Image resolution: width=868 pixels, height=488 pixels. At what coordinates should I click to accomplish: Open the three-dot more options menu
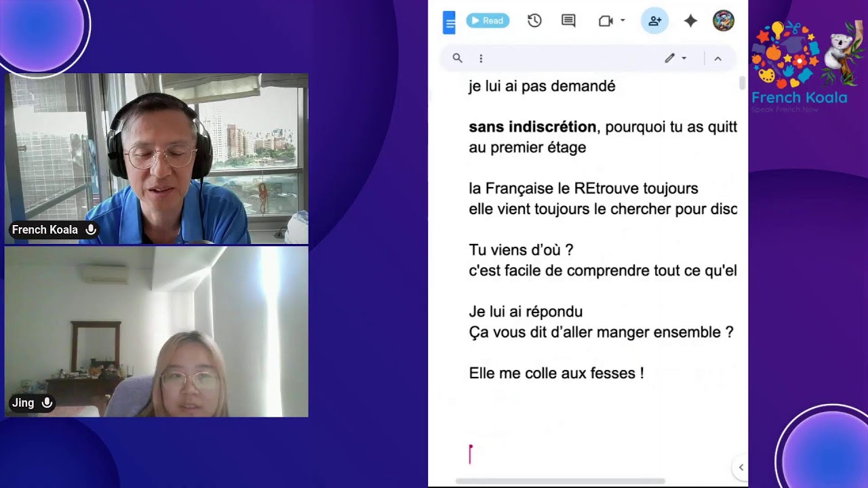[481, 58]
